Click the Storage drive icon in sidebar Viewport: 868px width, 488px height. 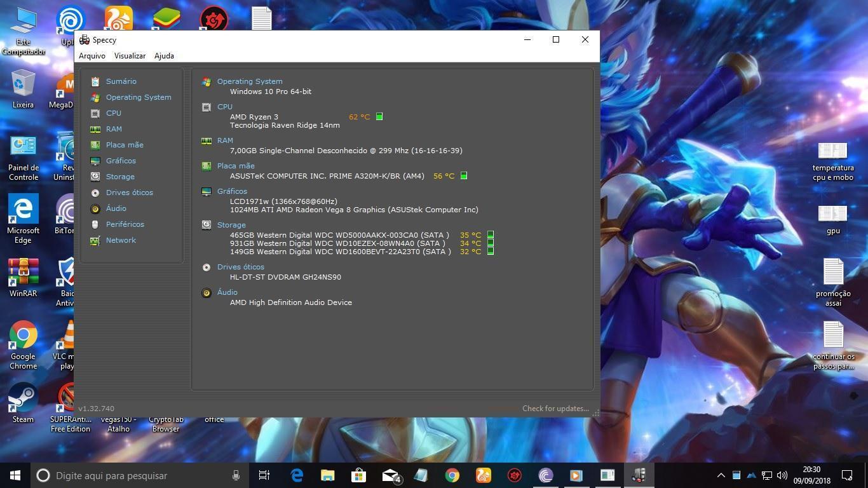(x=95, y=177)
